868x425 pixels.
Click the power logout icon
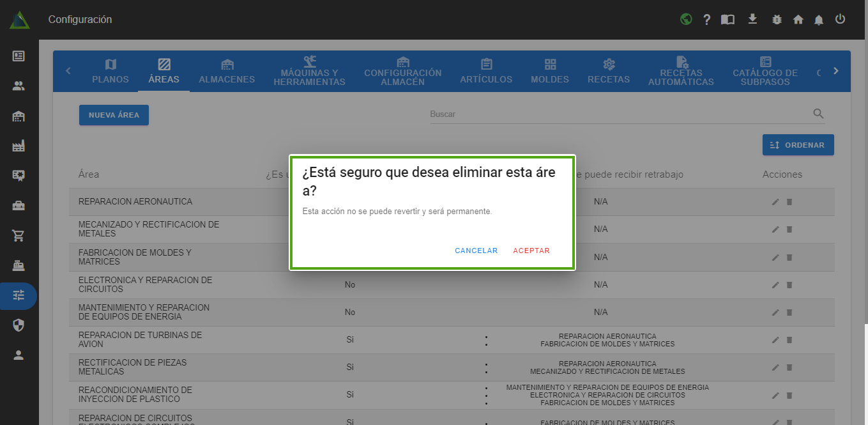click(x=840, y=19)
